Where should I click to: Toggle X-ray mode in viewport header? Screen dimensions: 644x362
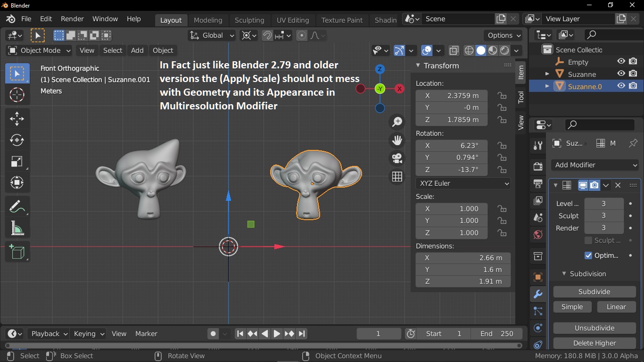(x=454, y=50)
